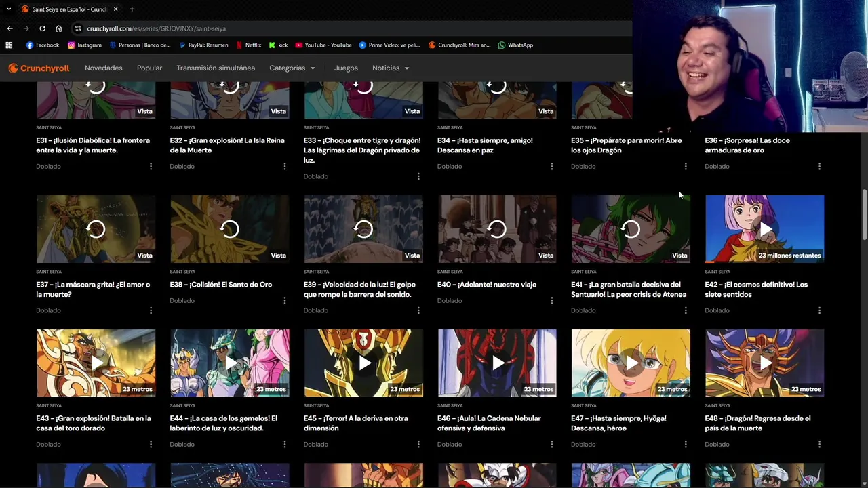
Task: Open options menu for episode E38
Action: pos(284,300)
